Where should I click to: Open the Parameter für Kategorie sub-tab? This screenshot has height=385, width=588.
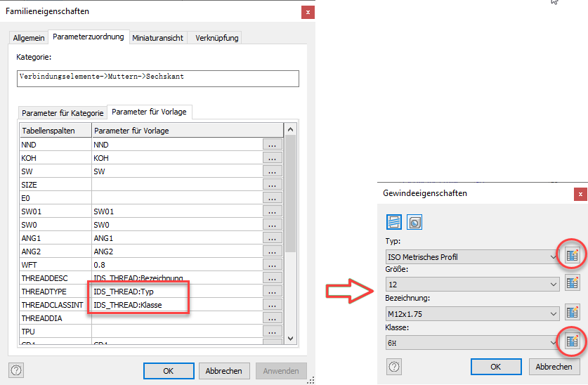tap(63, 113)
